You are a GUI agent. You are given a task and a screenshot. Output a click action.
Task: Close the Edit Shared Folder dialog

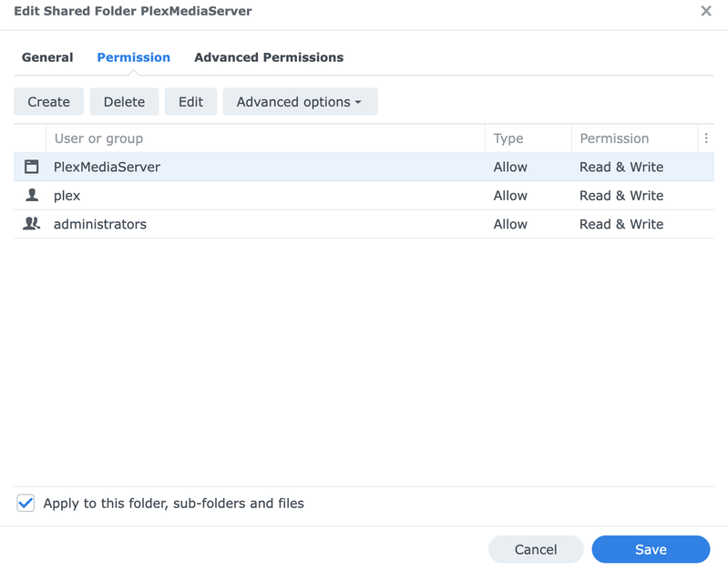pos(706,11)
